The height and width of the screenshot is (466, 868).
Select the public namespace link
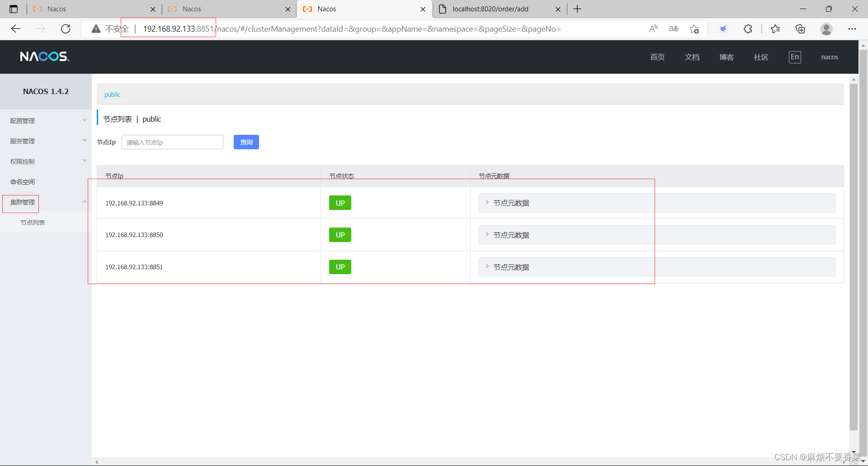coord(112,95)
